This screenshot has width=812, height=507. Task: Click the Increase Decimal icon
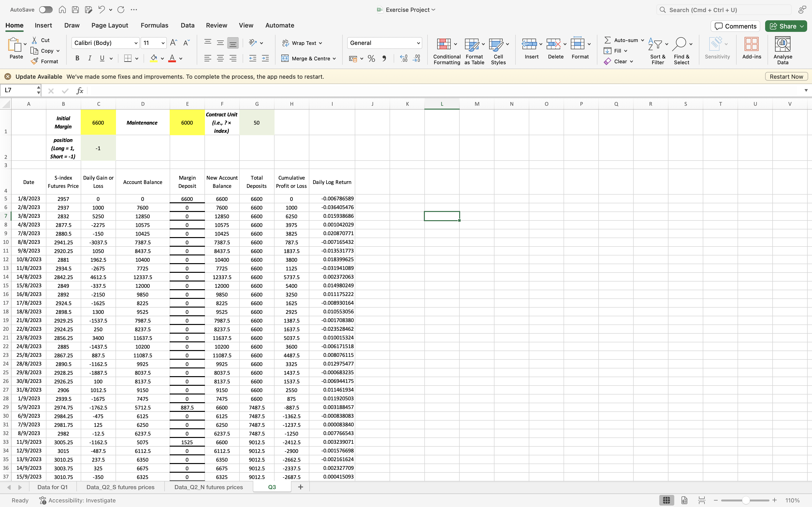tap(404, 59)
